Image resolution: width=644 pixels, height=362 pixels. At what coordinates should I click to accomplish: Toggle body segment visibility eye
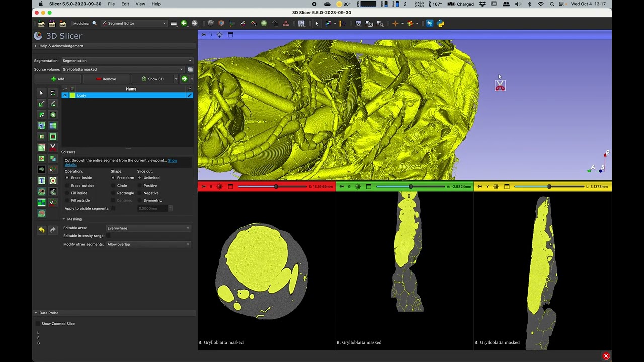point(65,95)
